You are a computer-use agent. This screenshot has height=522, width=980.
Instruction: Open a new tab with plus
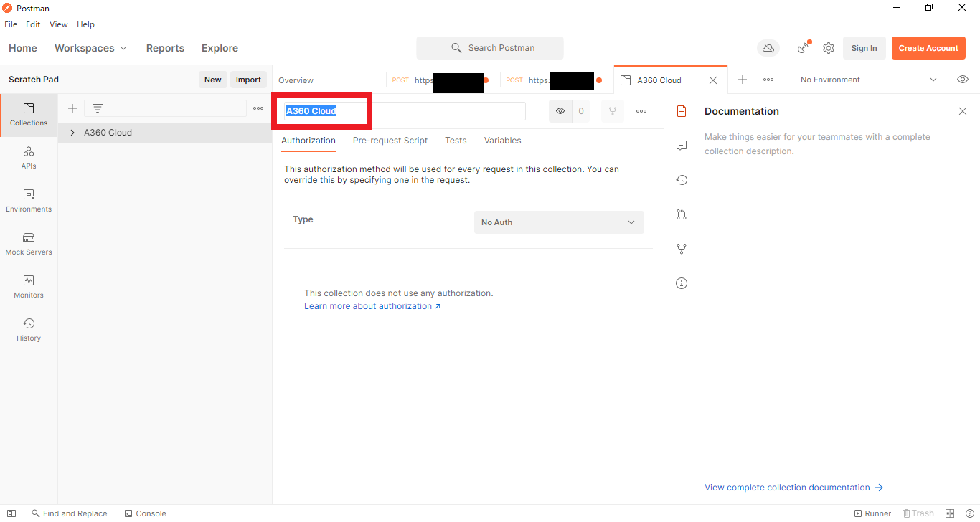[x=743, y=80]
